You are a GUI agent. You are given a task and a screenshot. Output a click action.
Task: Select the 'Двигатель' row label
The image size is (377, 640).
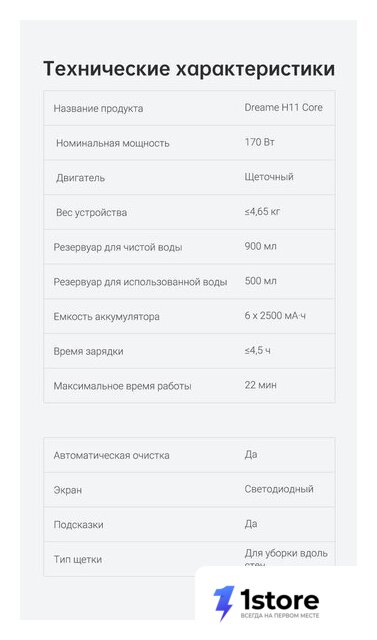(x=80, y=178)
